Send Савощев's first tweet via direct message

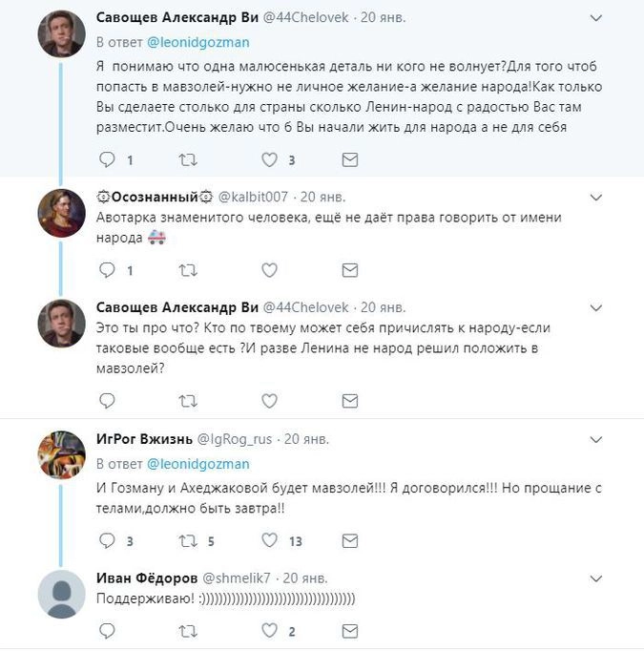pyautogui.click(x=351, y=159)
